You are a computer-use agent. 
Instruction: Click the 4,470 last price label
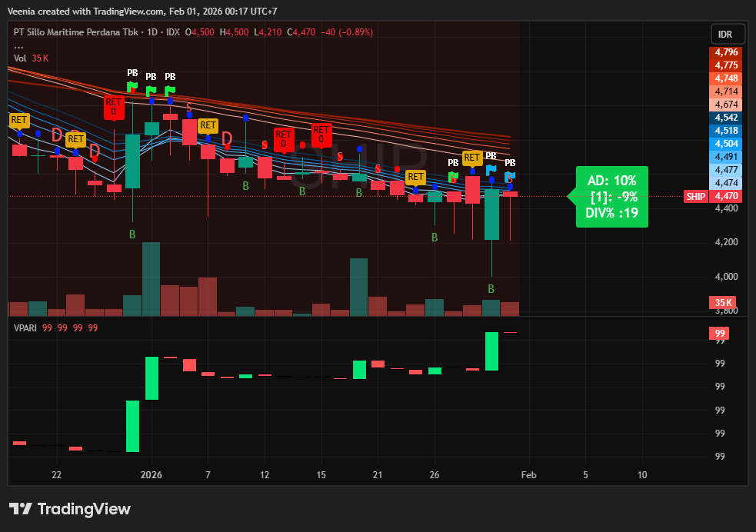pos(726,196)
